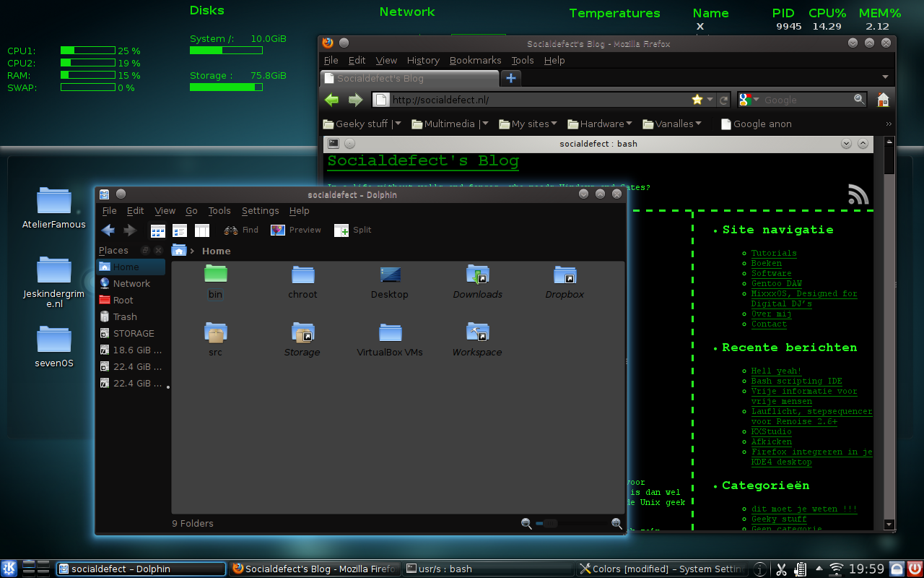Open Dolphin's File menu
This screenshot has width=924, height=578.
[109, 211]
